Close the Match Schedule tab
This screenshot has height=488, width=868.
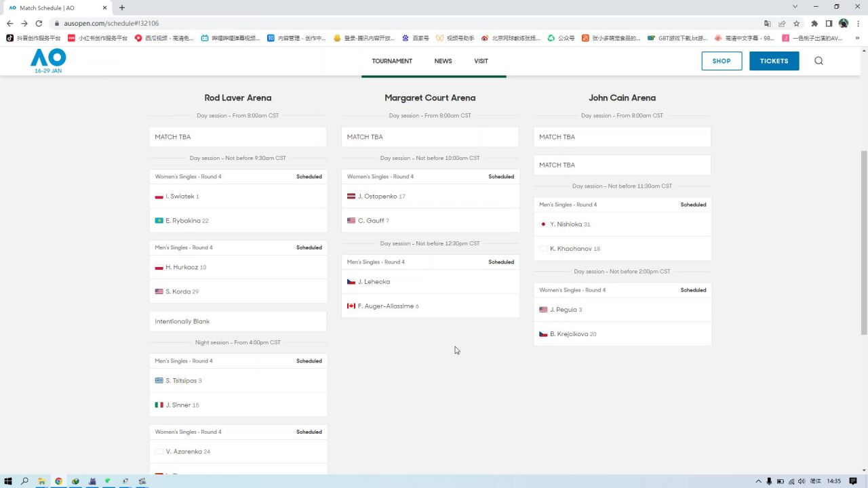coord(104,7)
